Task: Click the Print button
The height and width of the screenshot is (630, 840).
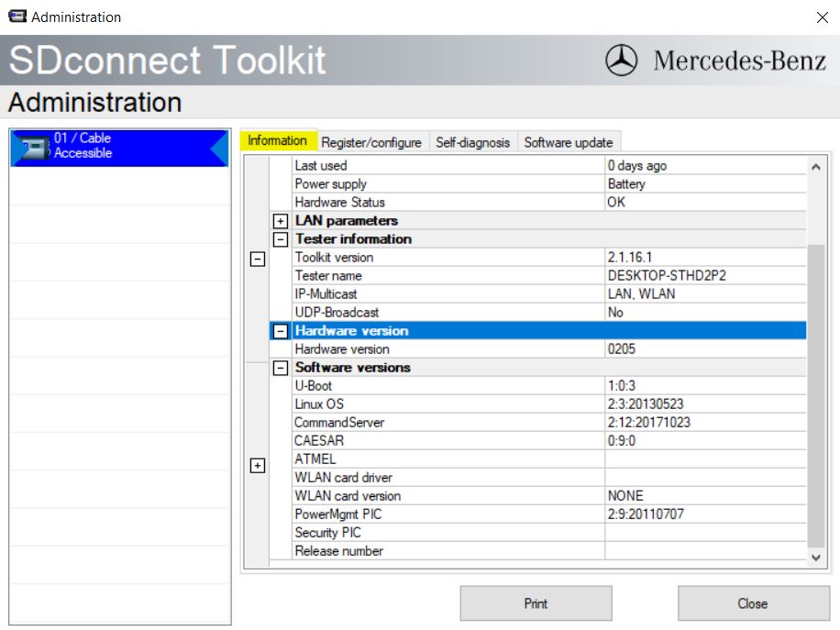Action: [536, 603]
